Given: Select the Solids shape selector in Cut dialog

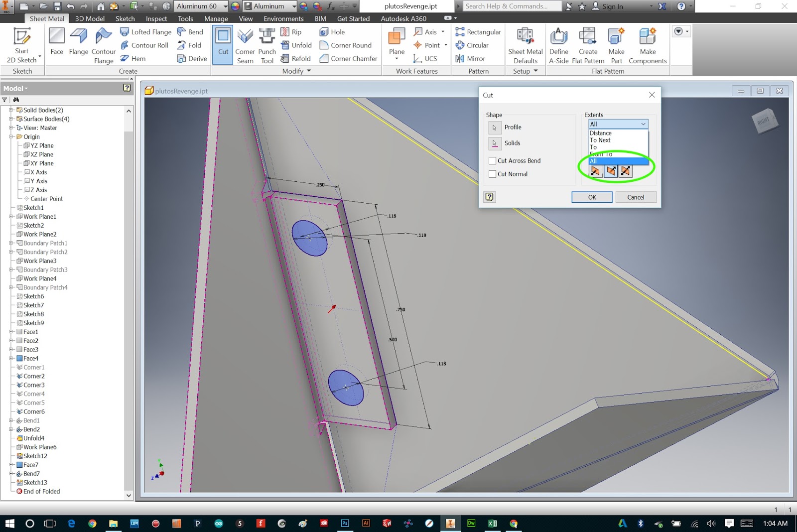Looking at the screenshot, I should point(495,143).
